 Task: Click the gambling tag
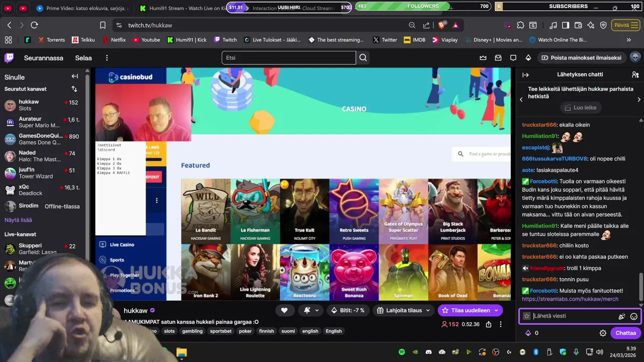(192, 331)
